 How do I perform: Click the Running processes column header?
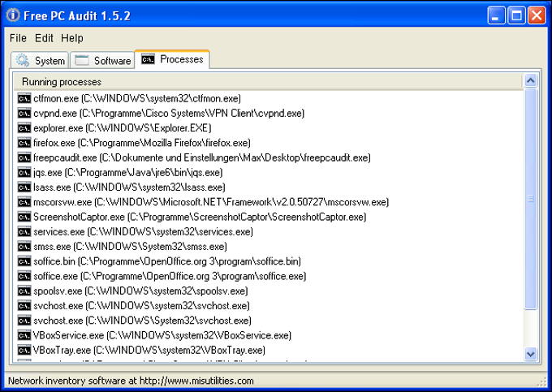point(268,82)
